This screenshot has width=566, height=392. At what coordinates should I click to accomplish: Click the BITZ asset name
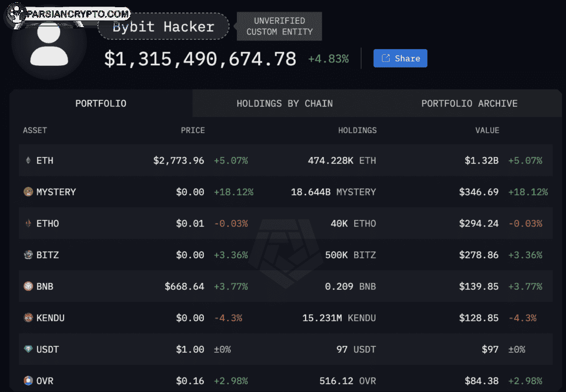pos(48,255)
